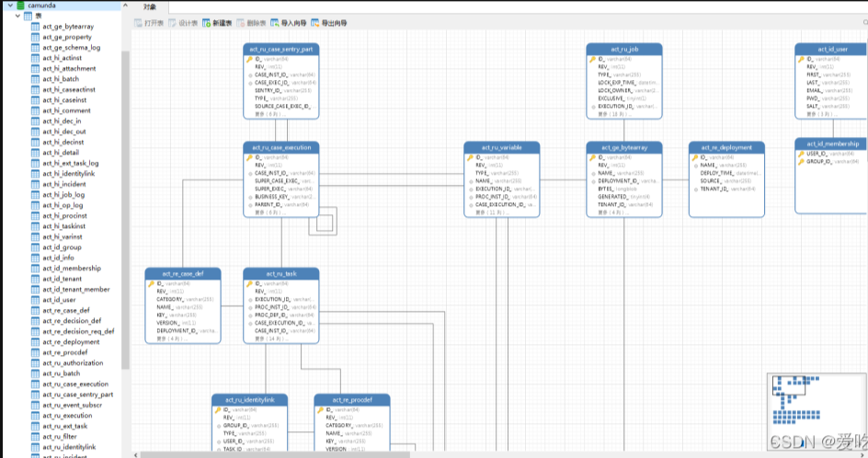Click the New Table toolbar icon

pos(206,23)
